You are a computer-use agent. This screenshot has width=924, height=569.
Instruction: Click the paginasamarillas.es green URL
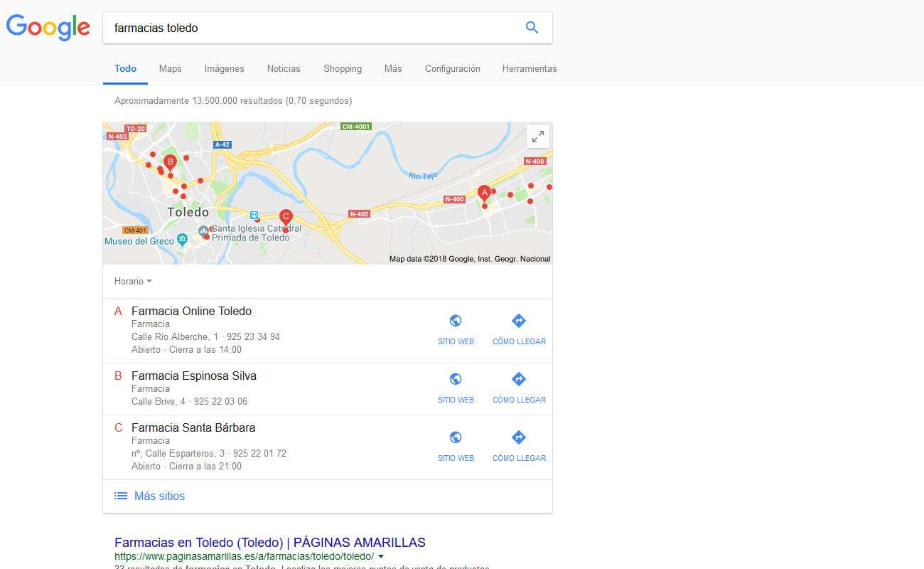tap(244, 556)
